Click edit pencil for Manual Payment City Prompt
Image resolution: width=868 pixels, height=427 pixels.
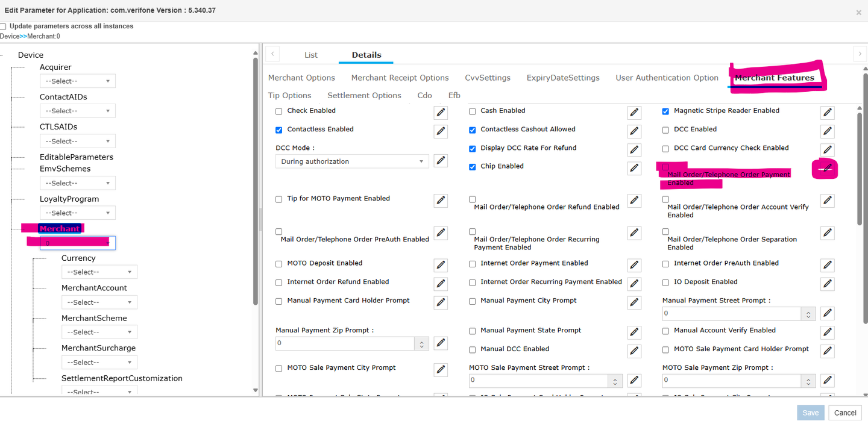point(634,302)
